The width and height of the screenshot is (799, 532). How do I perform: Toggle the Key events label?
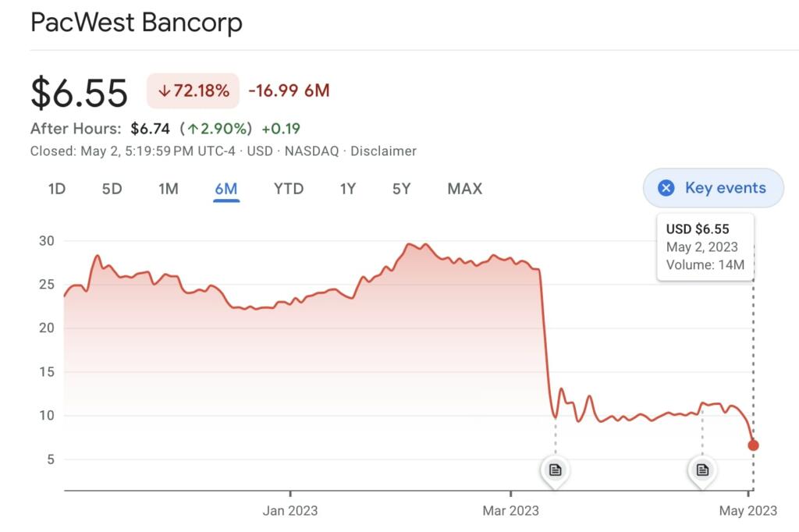pyautogui.click(x=725, y=188)
